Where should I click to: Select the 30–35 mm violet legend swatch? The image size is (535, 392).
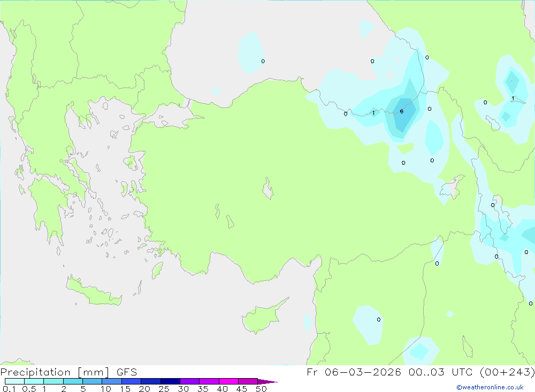[189, 381]
